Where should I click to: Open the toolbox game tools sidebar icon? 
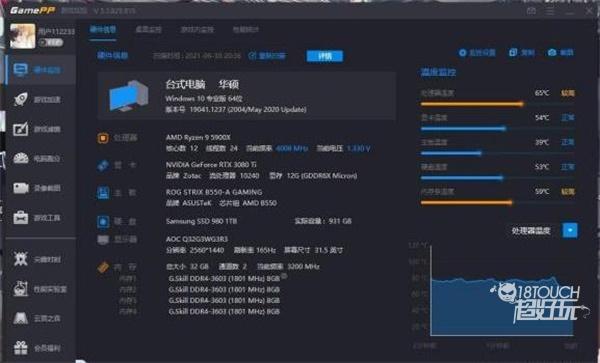(x=21, y=218)
